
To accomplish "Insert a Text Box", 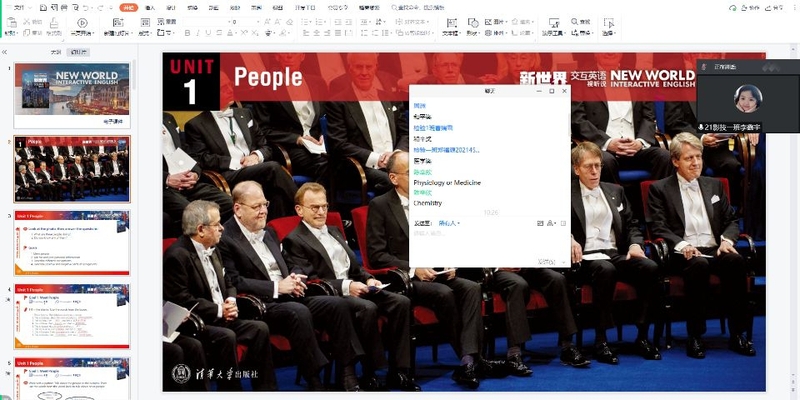I will (451, 26).
